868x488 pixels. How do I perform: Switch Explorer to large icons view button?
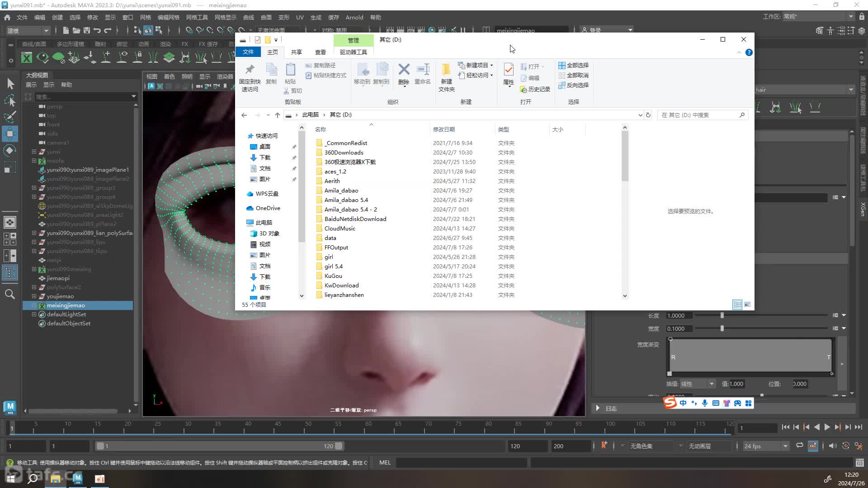pos(747,305)
